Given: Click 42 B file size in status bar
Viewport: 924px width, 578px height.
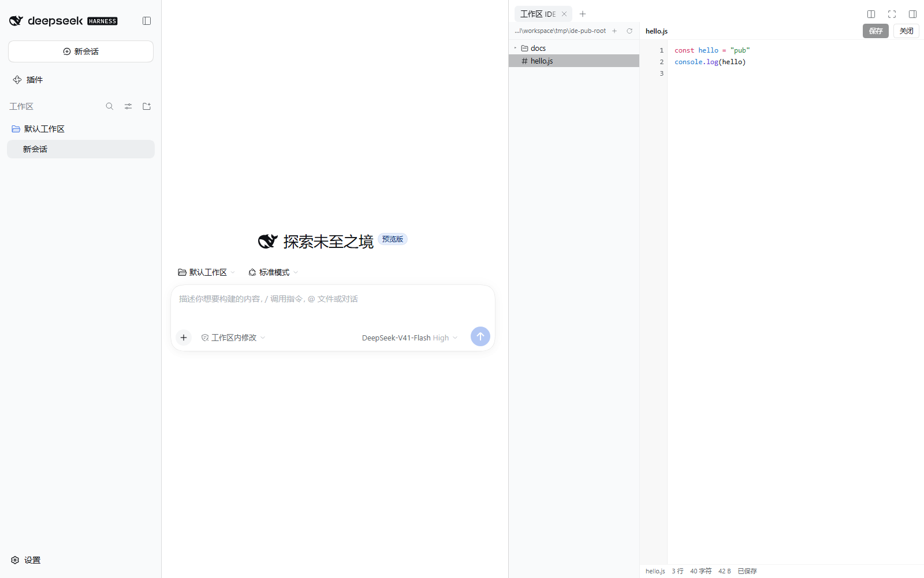Looking at the screenshot, I should click(x=725, y=571).
